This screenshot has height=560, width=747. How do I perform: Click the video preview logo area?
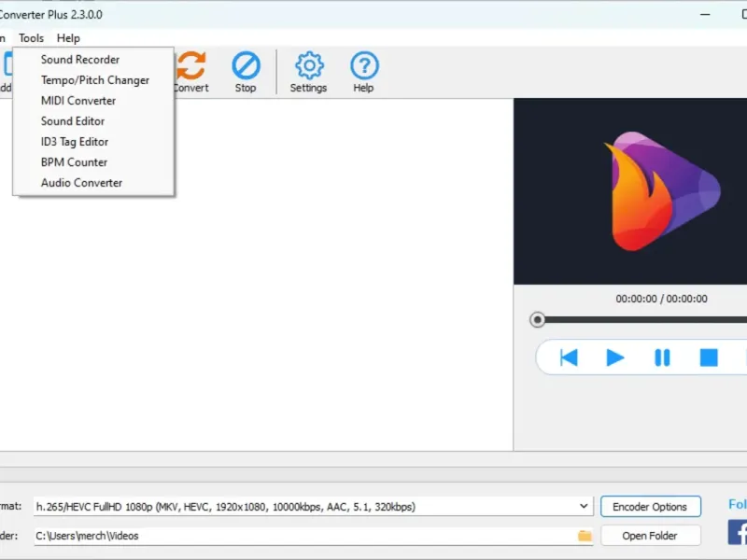point(630,191)
